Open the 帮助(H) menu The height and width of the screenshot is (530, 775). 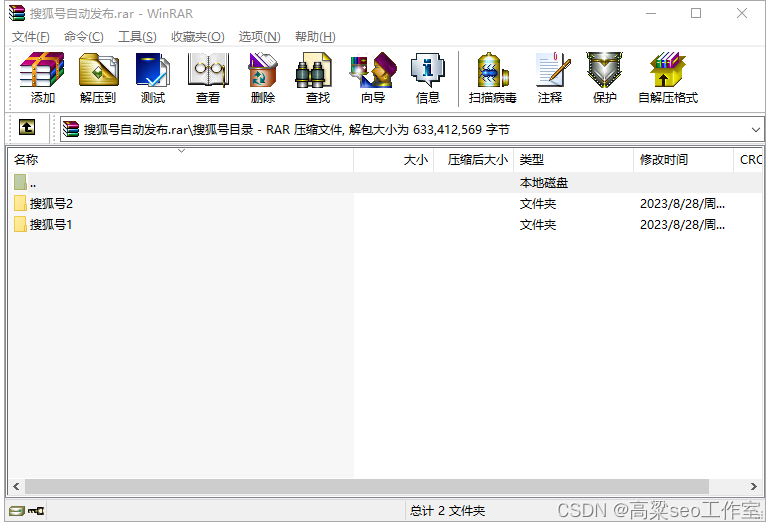pyautogui.click(x=315, y=37)
